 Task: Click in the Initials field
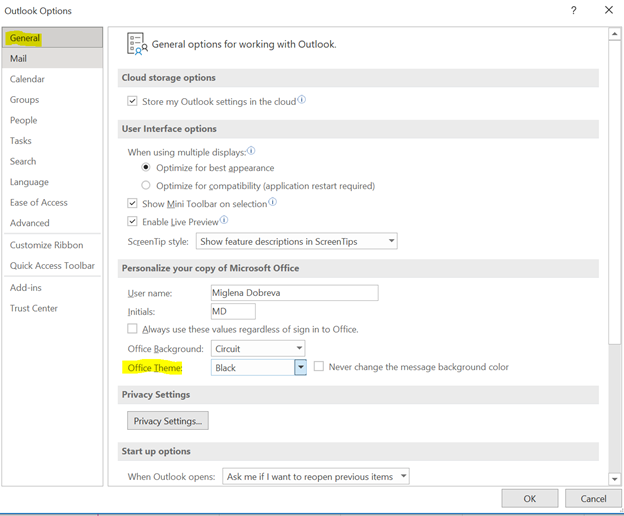click(233, 311)
